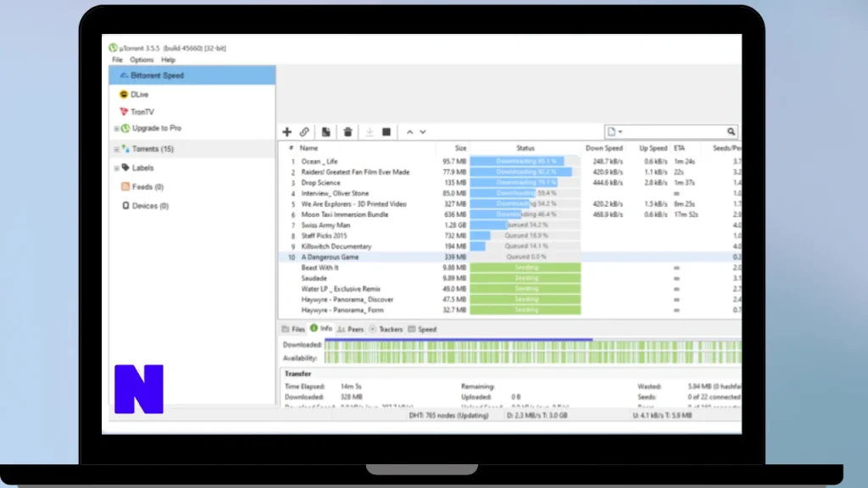Click the Feeds RSS icon
The height and width of the screenshot is (488, 868).
pyautogui.click(x=125, y=187)
